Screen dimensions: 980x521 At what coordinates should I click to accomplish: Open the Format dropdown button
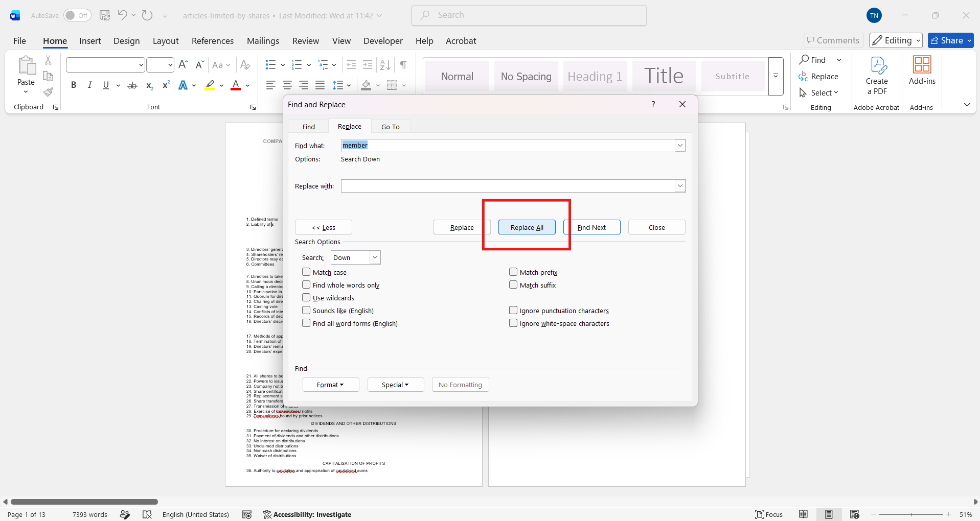point(331,385)
